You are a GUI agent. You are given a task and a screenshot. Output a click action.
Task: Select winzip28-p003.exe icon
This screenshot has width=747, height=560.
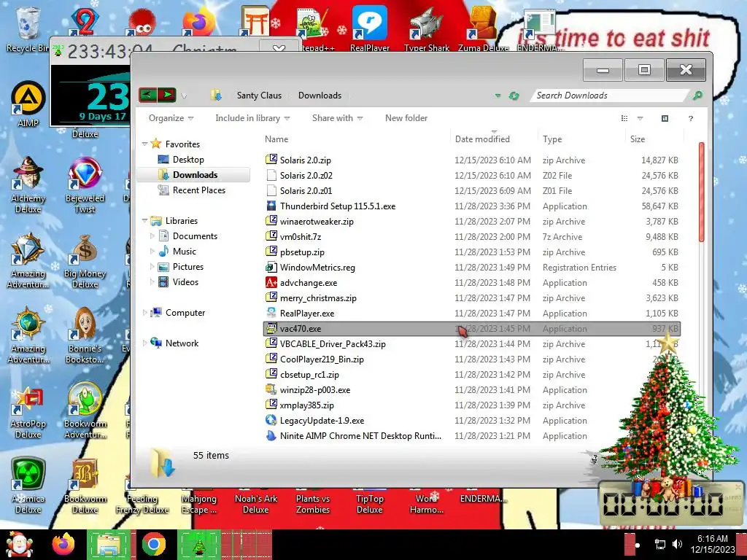pos(271,389)
